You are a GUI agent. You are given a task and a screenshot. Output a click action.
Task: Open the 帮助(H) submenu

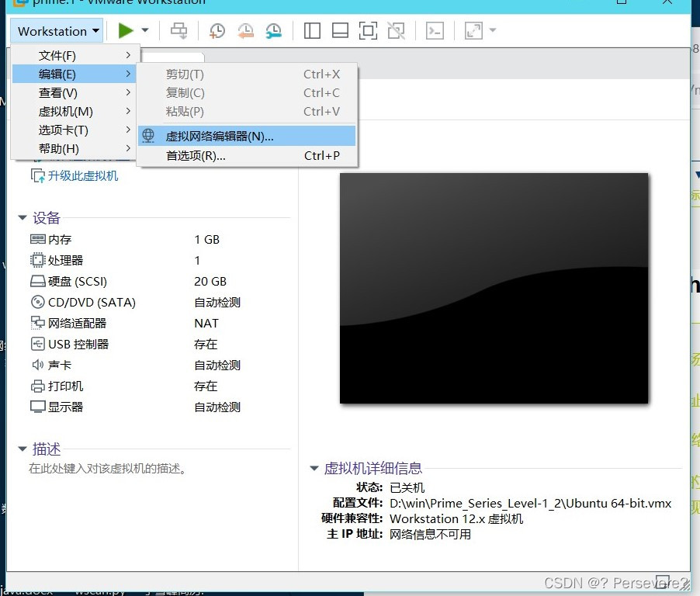point(75,148)
